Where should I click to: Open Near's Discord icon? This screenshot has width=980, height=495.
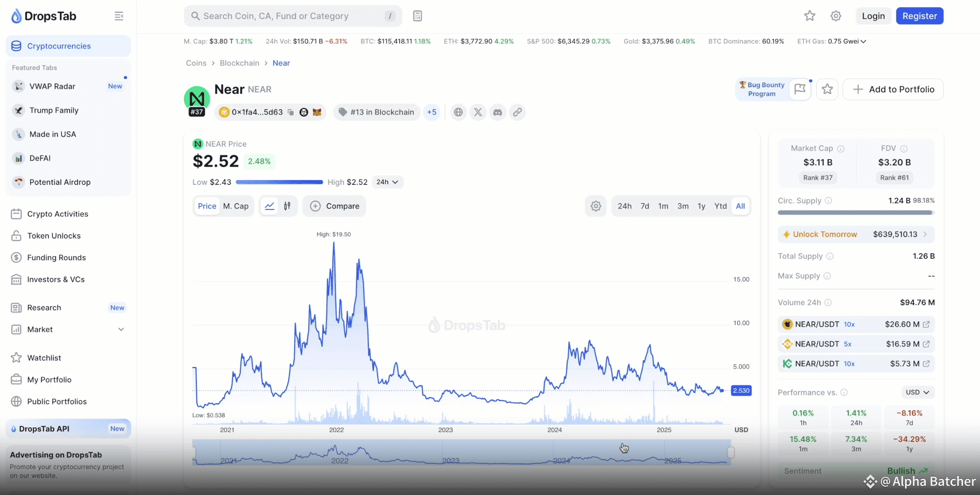pyautogui.click(x=497, y=112)
